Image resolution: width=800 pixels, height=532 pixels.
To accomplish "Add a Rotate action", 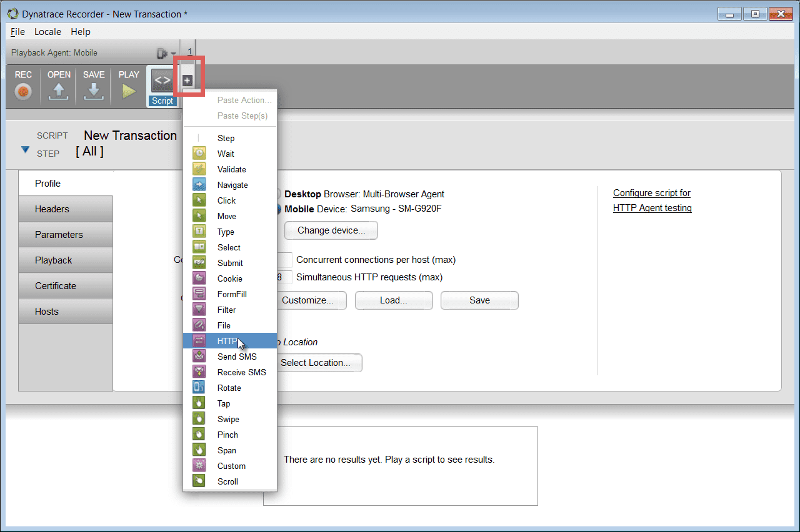I will pyautogui.click(x=230, y=388).
